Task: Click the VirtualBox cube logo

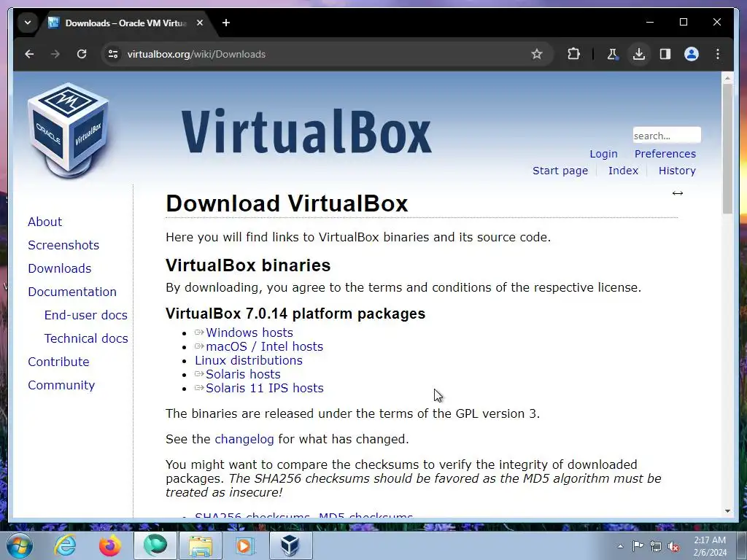Action: 68,130
